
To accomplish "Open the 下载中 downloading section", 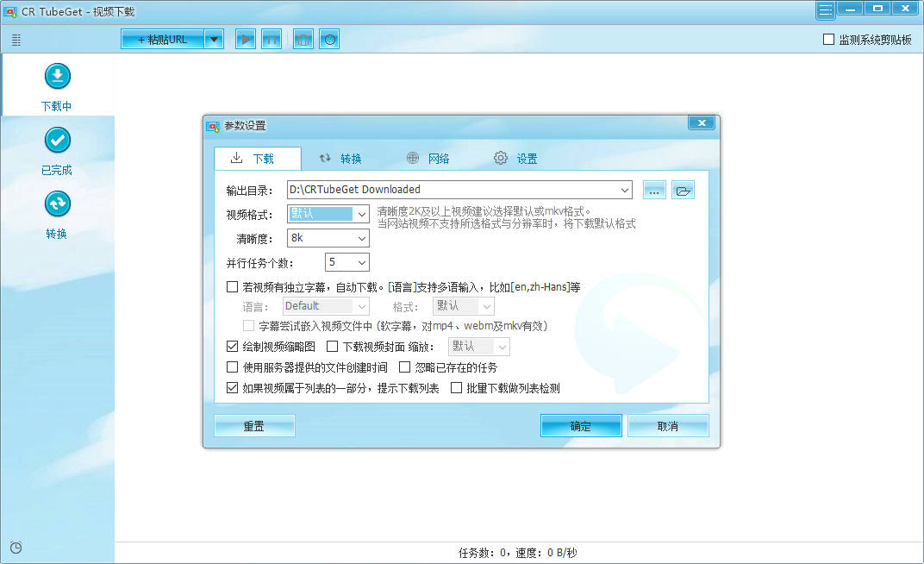I will [57, 86].
